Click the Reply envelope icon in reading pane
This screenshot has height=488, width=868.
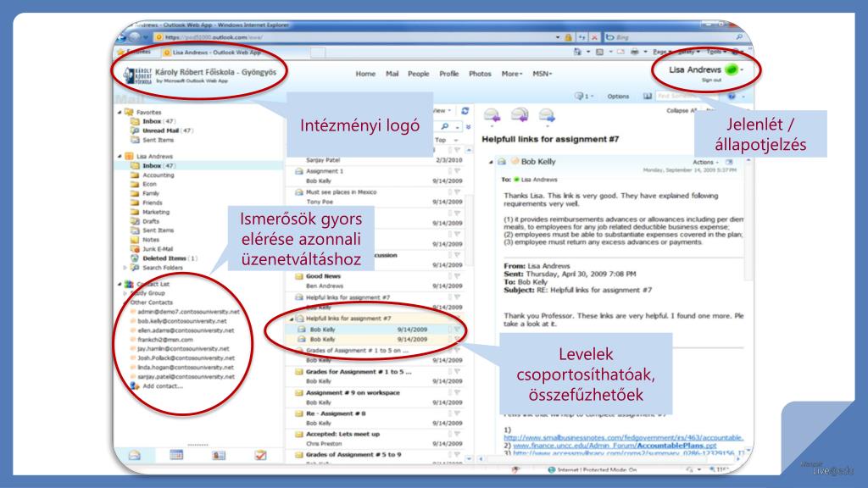[x=492, y=115]
